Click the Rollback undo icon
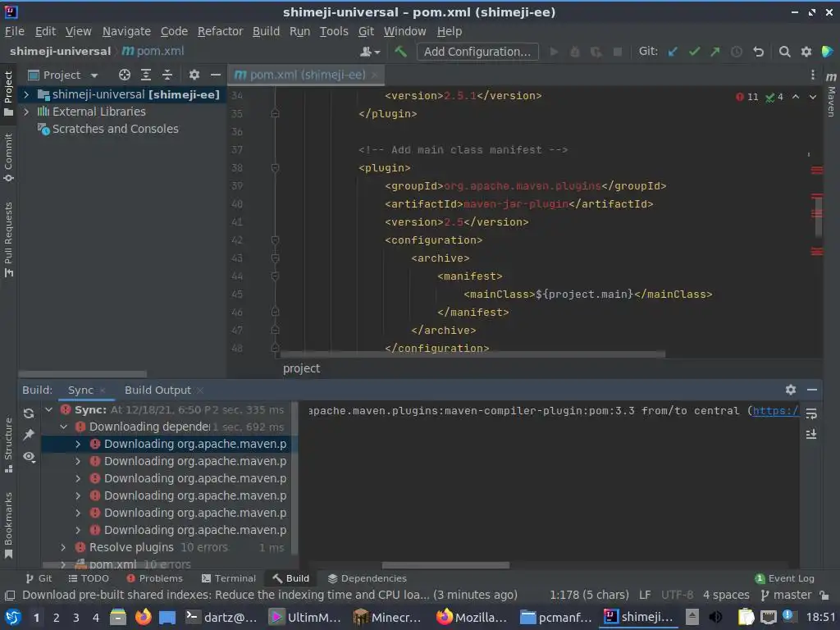Viewport: 840px width, 630px height. click(x=758, y=52)
